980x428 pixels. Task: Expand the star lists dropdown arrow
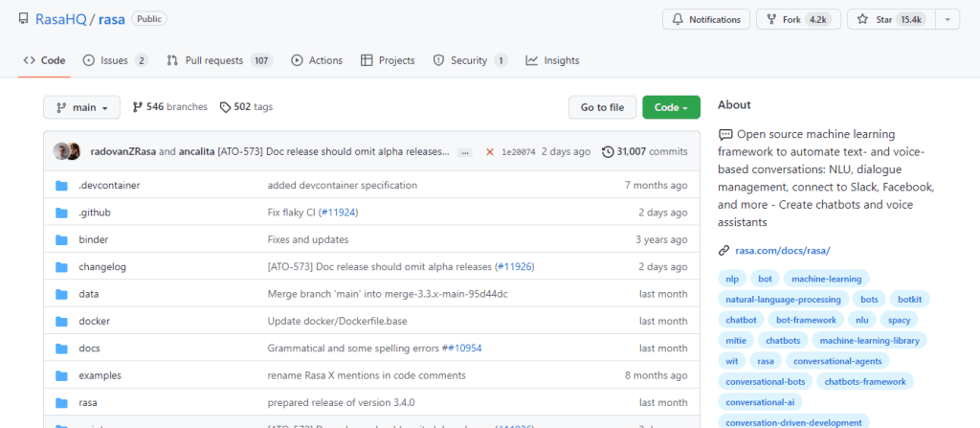[947, 19]
